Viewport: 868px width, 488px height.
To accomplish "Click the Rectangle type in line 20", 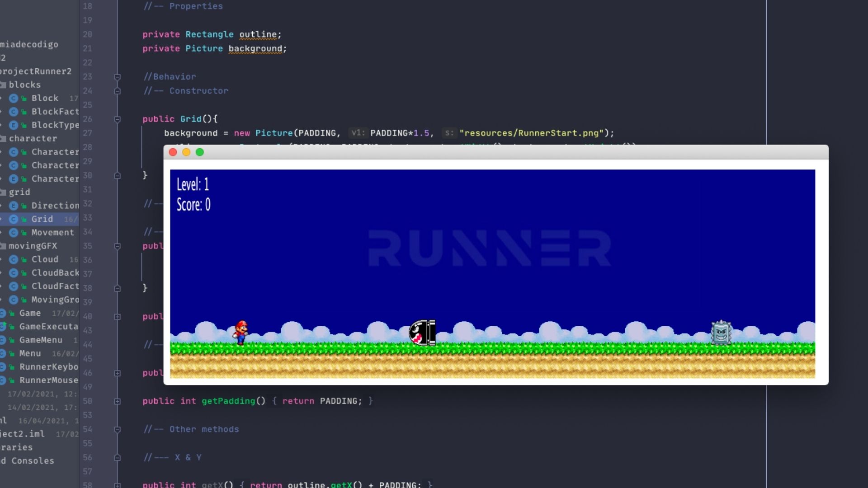I will click(x=209, y=34).
